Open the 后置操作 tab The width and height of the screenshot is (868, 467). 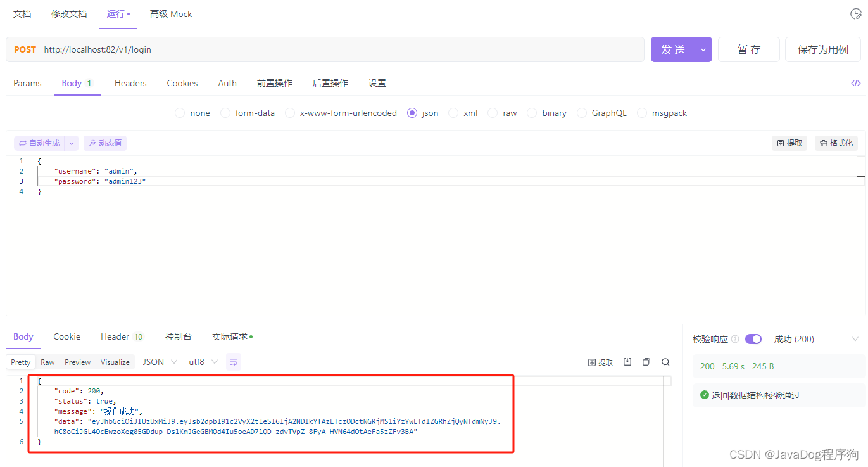[330, 83]
